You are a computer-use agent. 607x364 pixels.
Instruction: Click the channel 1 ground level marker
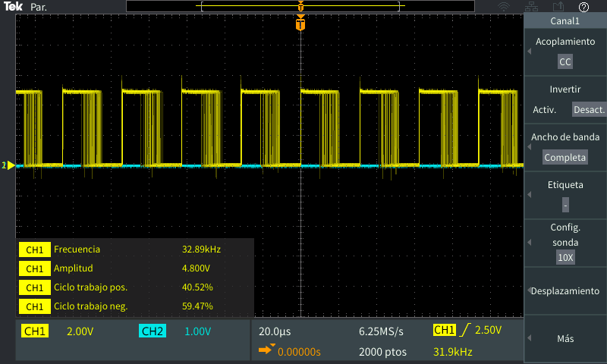(x=8, y=165)
